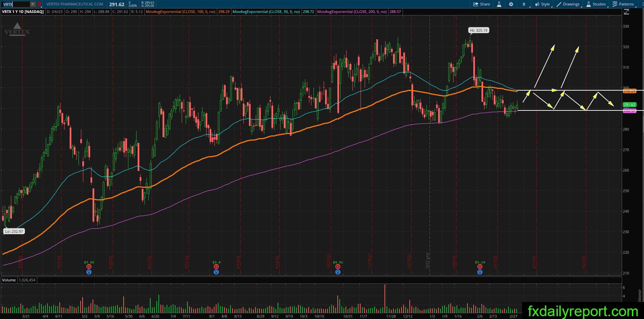The image size is (644, 319).
Task: Click the Share button
Action: pos(481,4)
